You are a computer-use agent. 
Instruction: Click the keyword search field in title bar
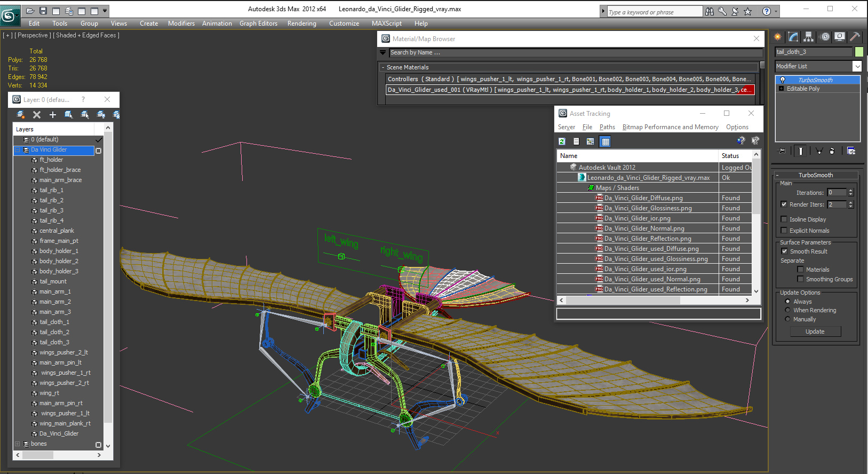pos(655,12)
